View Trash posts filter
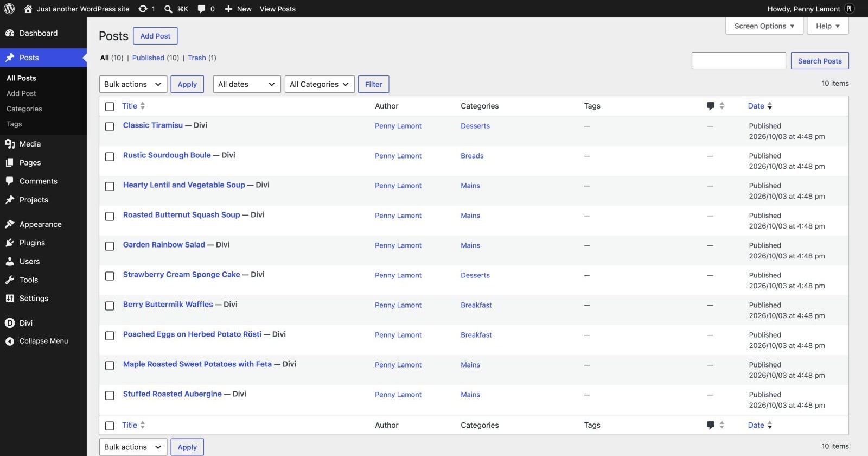Screen dimensions: 868x456 (197, 58)
